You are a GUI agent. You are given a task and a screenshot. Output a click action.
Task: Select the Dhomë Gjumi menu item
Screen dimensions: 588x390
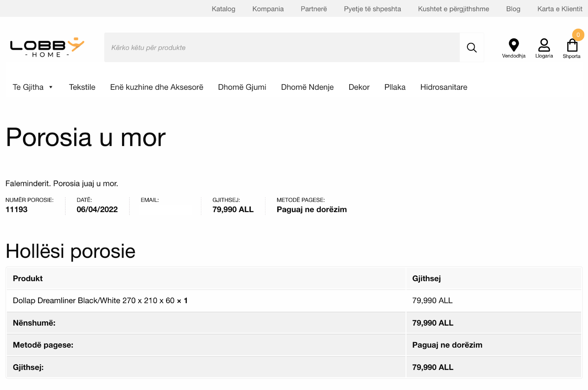pos(242,87)
